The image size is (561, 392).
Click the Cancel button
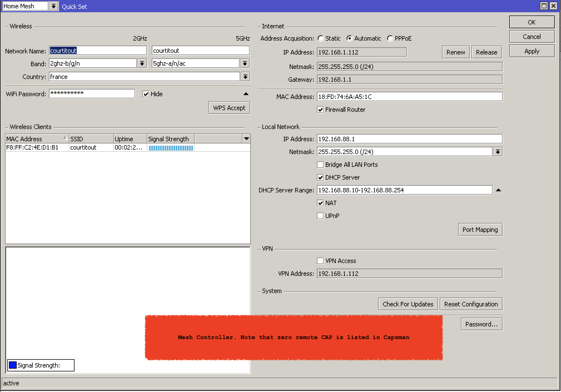[532, 37]
